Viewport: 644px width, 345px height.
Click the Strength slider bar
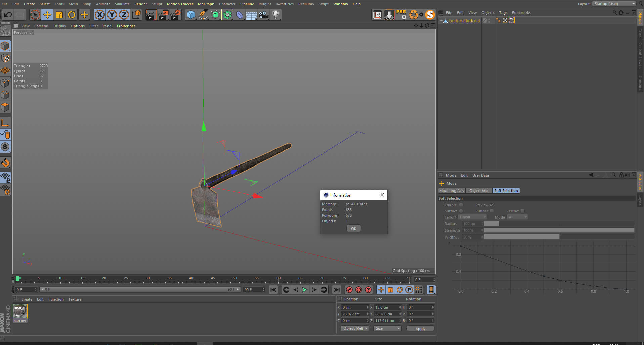coord(559,230)
